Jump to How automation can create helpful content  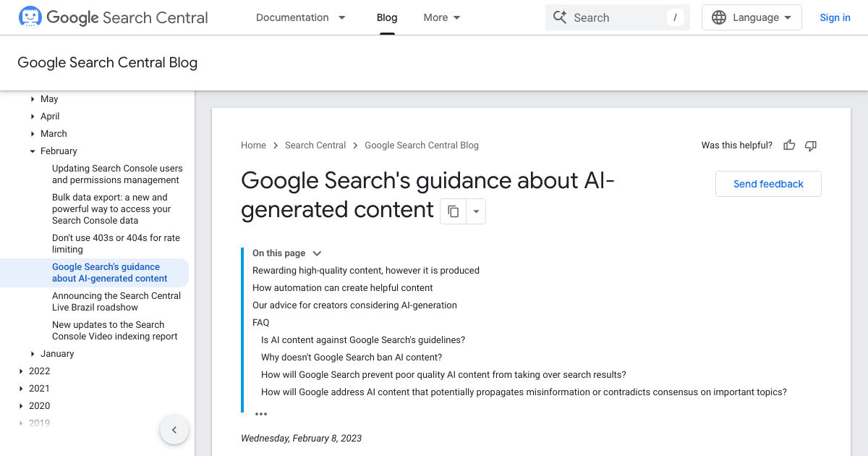click(x=343, y=288)
